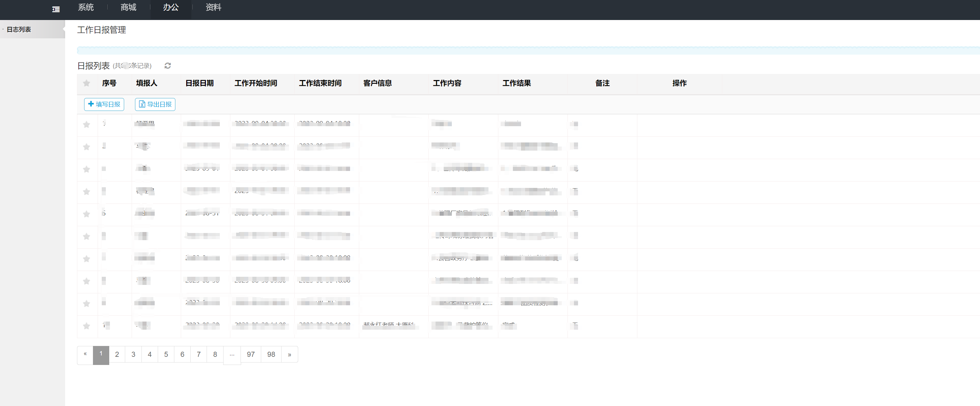
Task: Star the fourth report row
Action: point(87,192)
